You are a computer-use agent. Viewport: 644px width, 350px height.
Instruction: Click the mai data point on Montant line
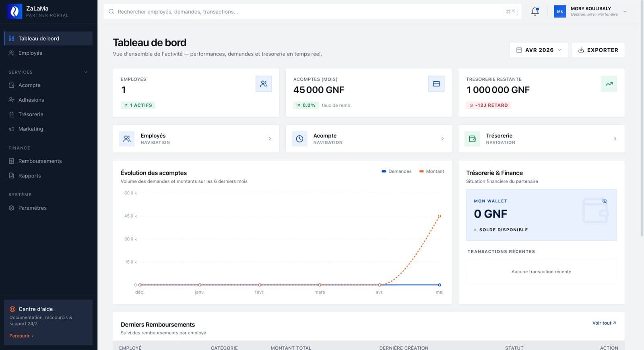440,216
